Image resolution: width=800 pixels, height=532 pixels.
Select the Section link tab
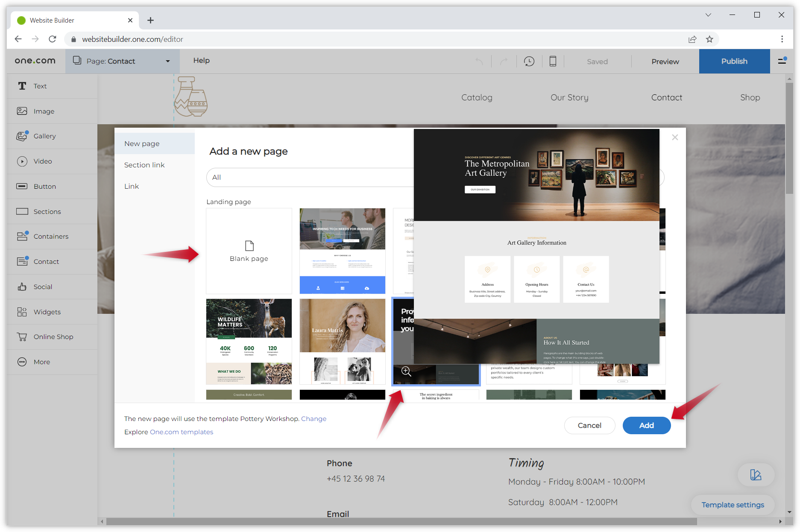pos(144,165)
